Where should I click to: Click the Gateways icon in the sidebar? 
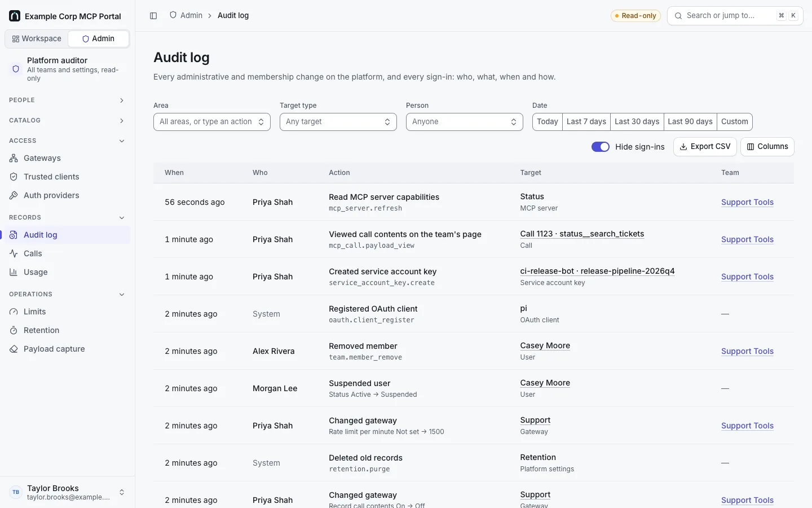(x=14, y=158)
